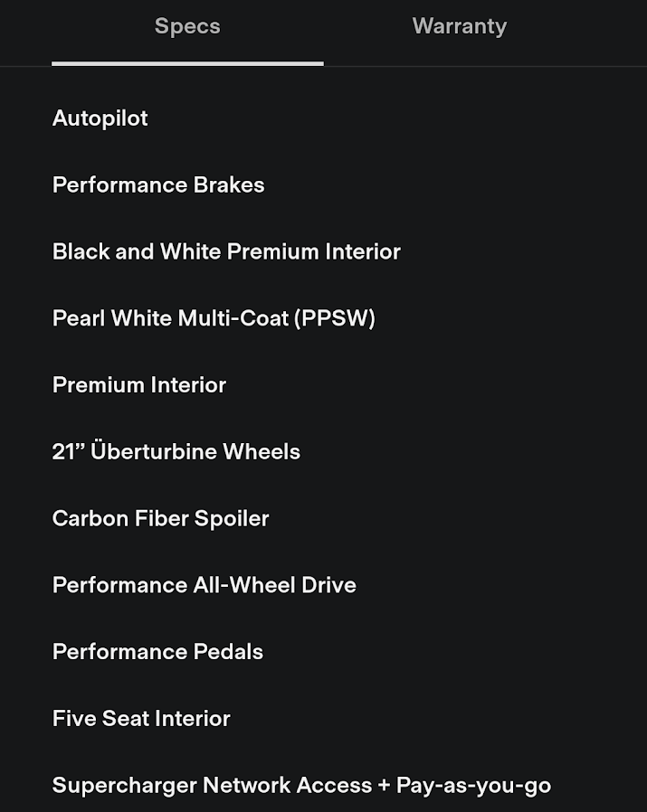Click the Premium Interior item

(139, 385)
